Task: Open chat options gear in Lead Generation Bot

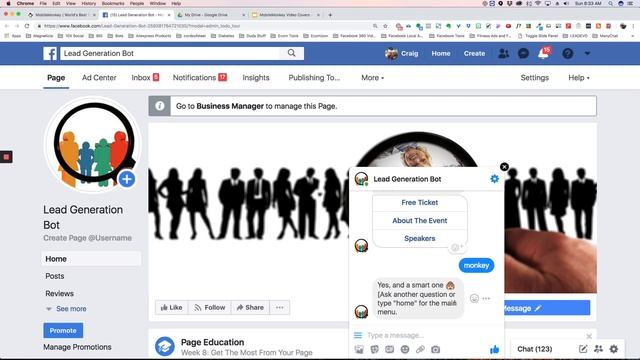Action: 494,179
